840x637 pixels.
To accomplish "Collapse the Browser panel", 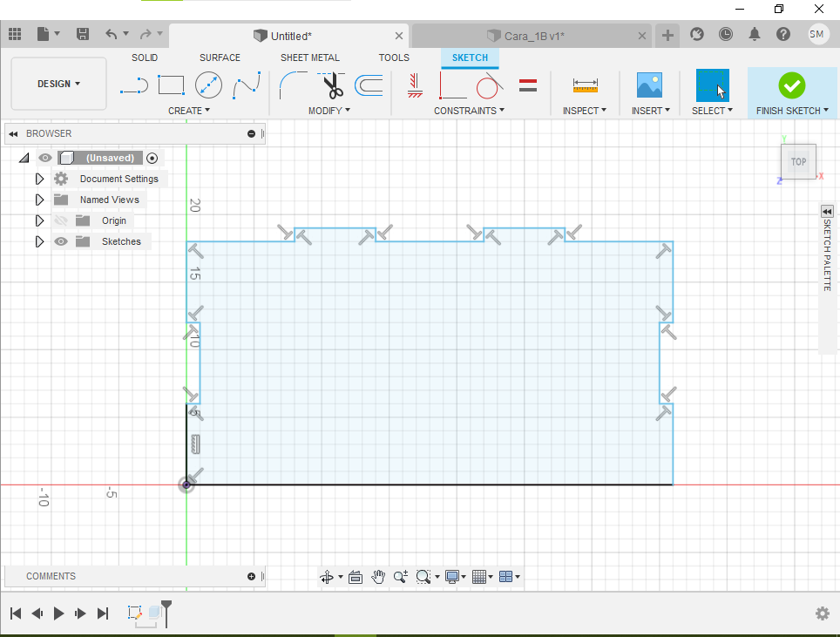I will pyautogui.click(x=13, y=134).
